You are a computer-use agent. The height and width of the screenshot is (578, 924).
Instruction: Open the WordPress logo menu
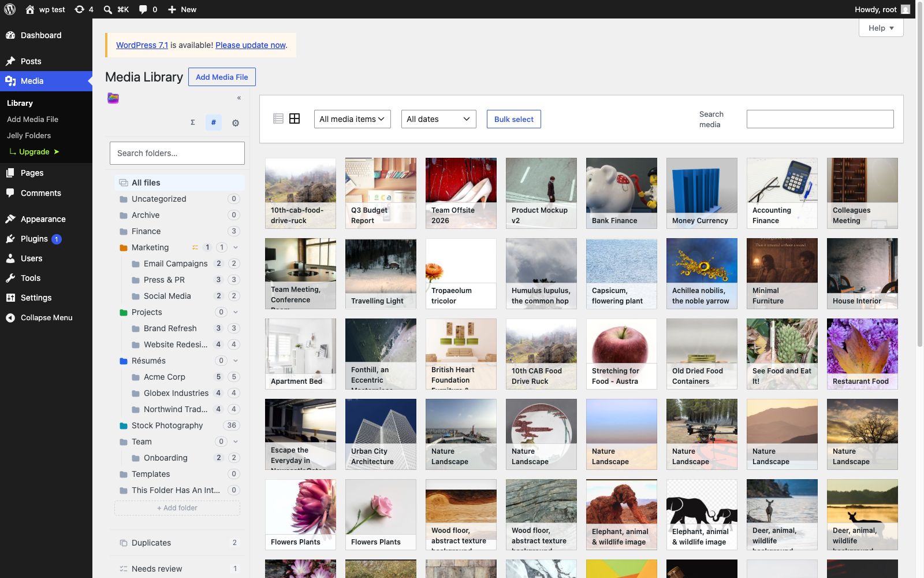pyautogui.click(x=10, y=9)
